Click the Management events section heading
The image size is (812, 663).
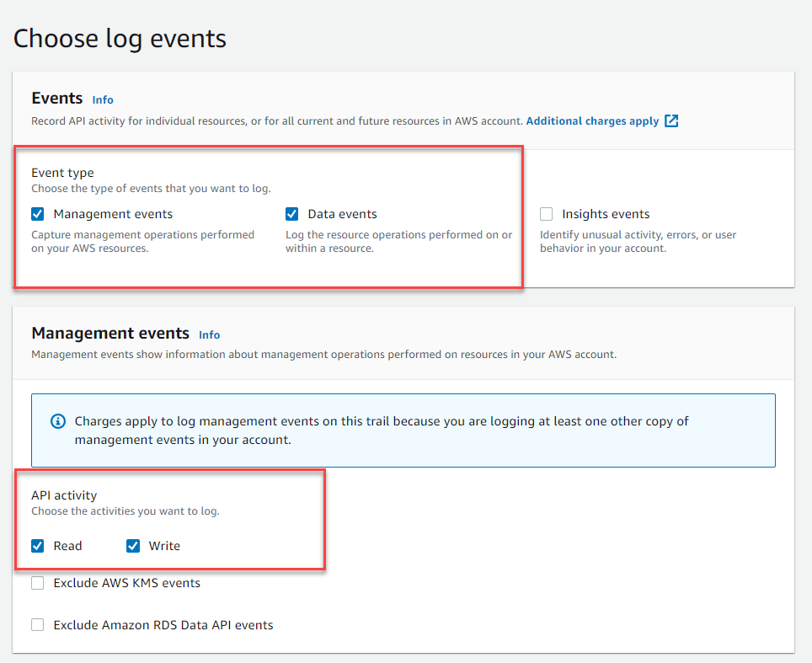click(110, 333)
